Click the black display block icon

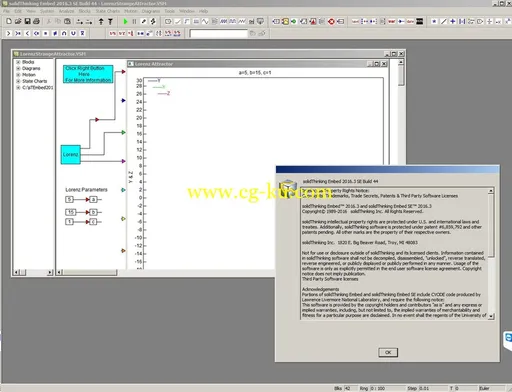click(420, 21)
